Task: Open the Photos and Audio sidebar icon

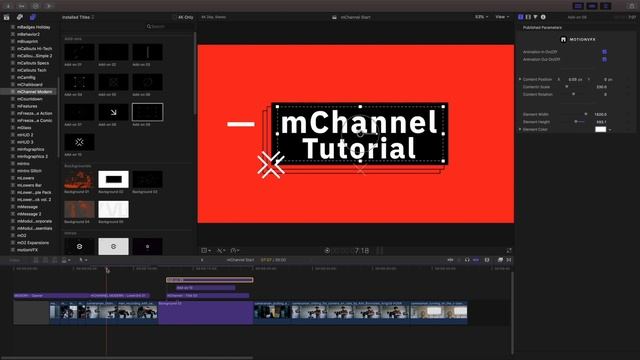Action: coord(20,17)
